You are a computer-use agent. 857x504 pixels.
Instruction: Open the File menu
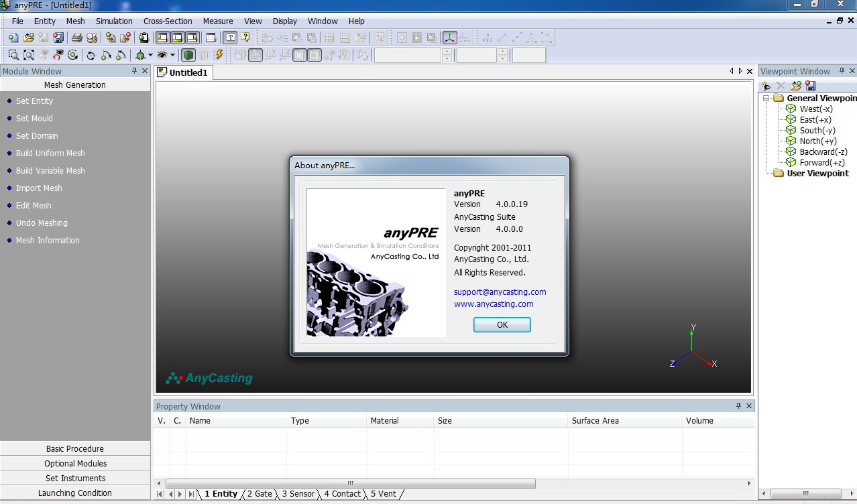17,21
